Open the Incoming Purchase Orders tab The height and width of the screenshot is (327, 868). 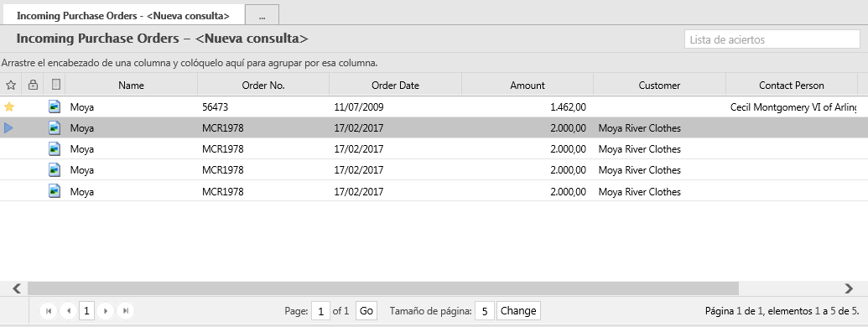[123, 15]
